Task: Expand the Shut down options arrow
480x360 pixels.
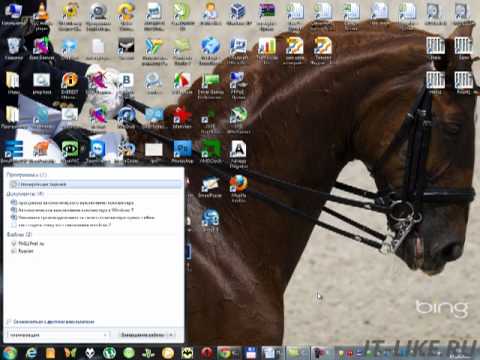Action: (171, 335)
